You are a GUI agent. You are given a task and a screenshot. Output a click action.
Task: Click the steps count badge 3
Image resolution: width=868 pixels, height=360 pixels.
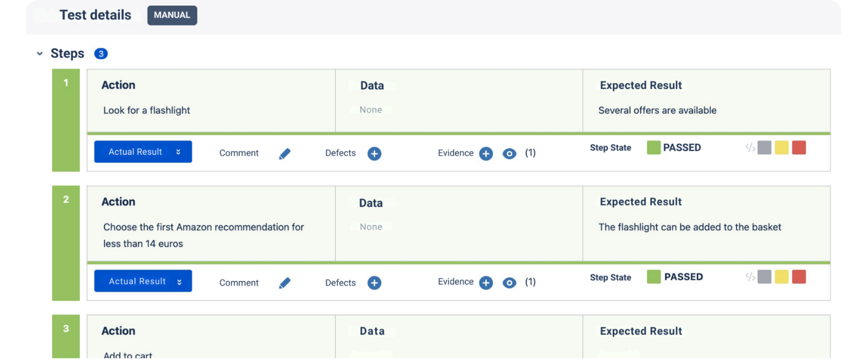[x=101, y=54]
